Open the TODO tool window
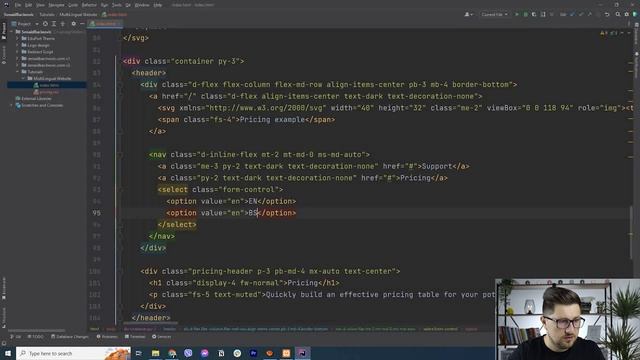The image size is (640, 360). (x=36, y=337)
